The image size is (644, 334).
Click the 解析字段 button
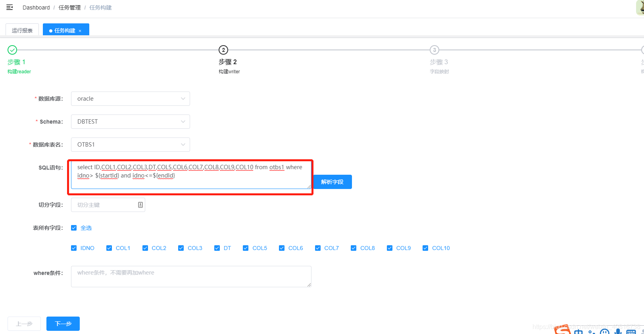click(333, 182)
